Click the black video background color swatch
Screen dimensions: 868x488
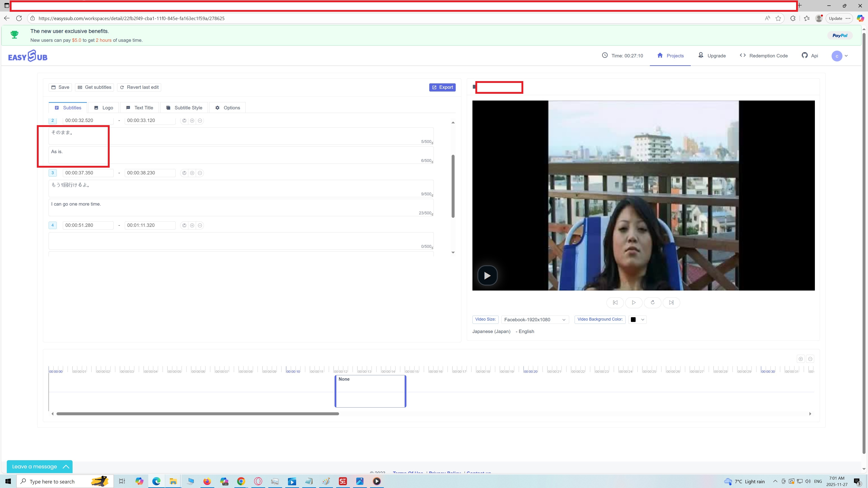(633, 319)
